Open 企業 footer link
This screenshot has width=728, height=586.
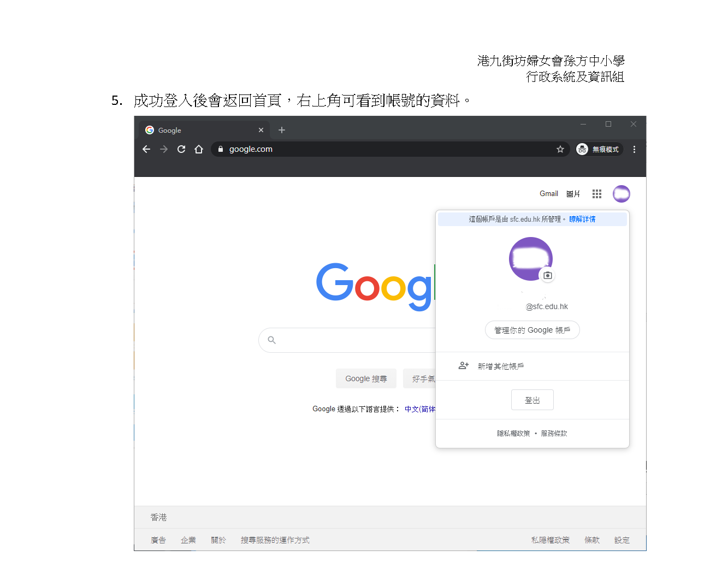188,540
